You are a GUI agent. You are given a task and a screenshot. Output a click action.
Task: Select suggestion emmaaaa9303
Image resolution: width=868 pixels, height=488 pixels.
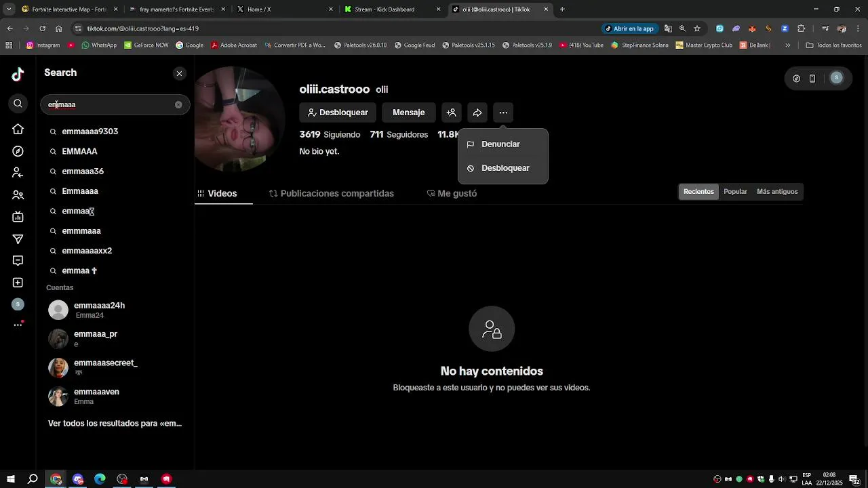(115, 131)
